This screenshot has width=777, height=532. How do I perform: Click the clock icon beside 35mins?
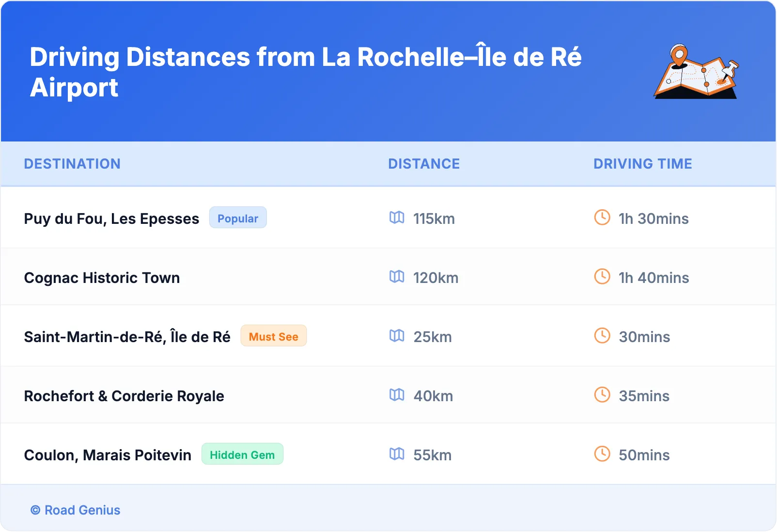[602, 395]
